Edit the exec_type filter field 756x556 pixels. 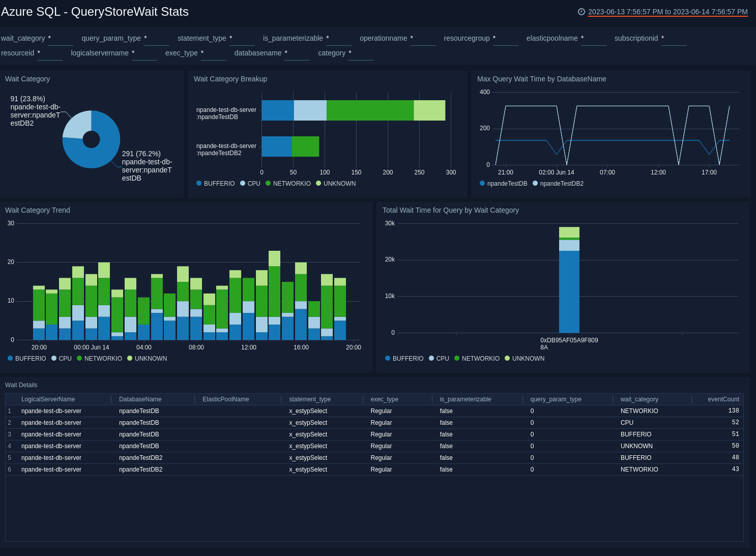214,53
